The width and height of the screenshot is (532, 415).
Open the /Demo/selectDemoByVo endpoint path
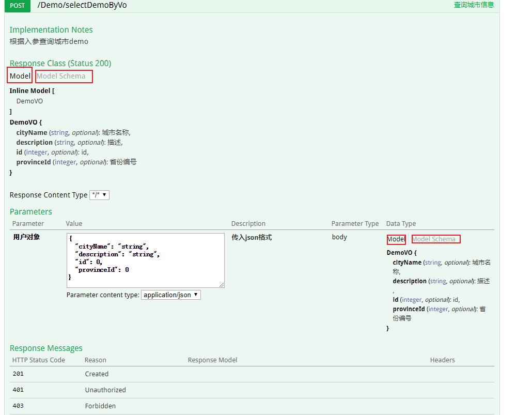click(x=82, y=5)
